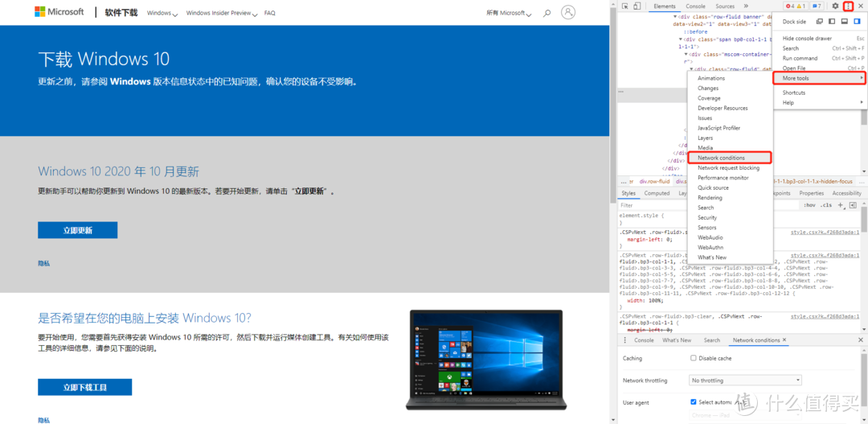The image size is (868, 424).
Task: Switch to the Styles sidebar tab
Action: tap(628, 193)
